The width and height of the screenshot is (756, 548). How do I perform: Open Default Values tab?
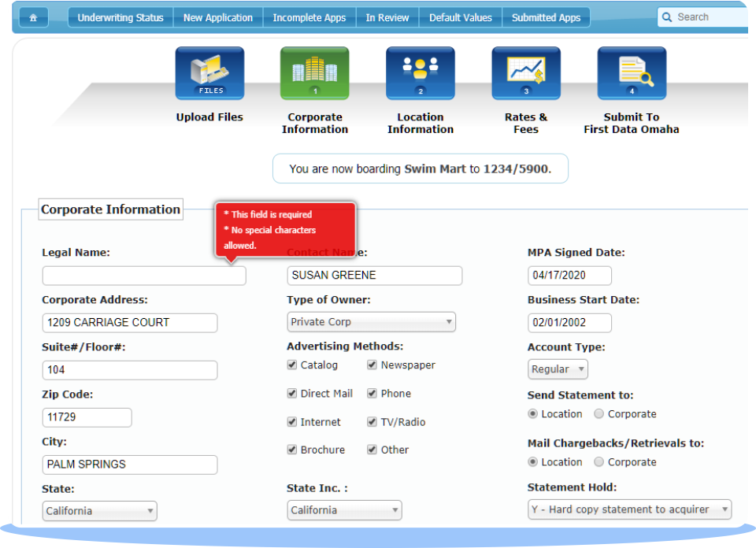coord(461,18)
